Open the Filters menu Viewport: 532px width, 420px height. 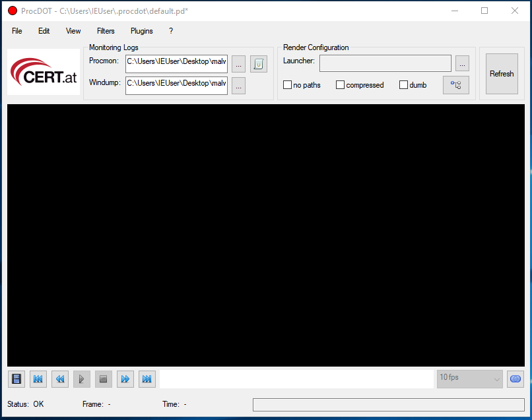coord(106,31)
